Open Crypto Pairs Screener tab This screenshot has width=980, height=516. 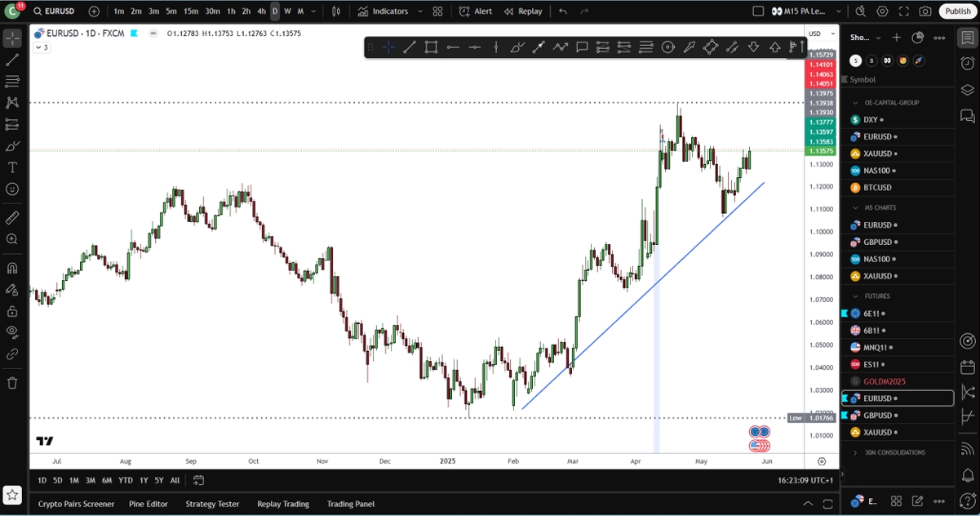click(76, 504)
